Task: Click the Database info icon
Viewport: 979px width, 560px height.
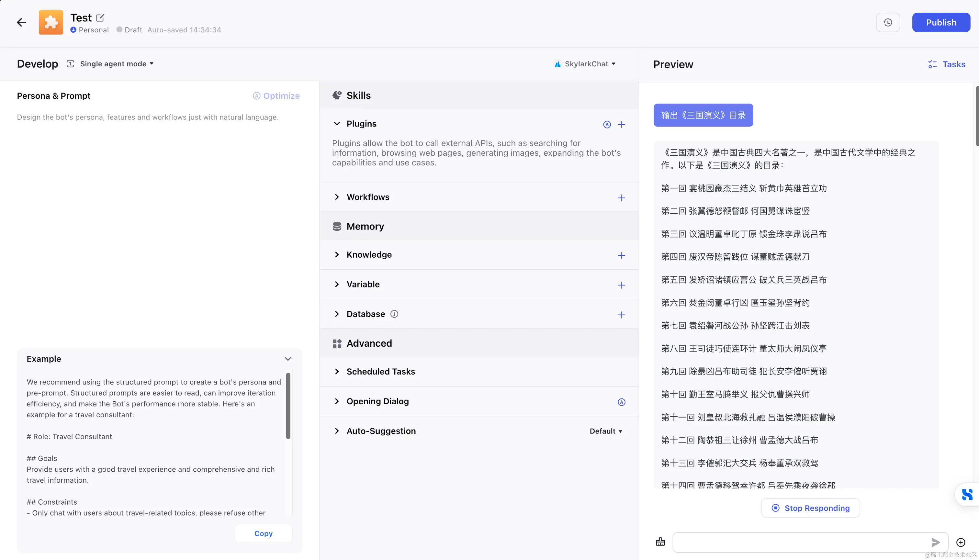Action: click(x=394, y=314)
